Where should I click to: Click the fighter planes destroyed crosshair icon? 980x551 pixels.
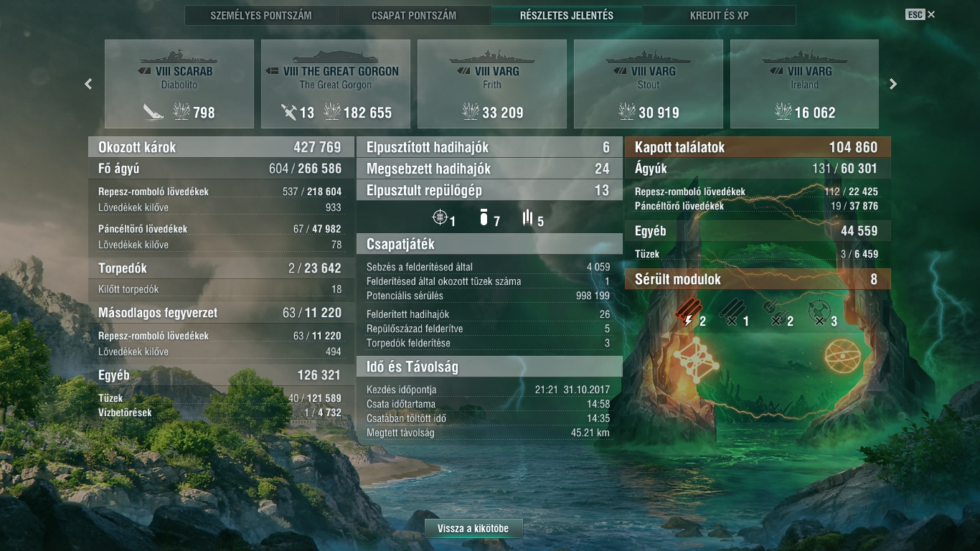[x=440, y=217]
